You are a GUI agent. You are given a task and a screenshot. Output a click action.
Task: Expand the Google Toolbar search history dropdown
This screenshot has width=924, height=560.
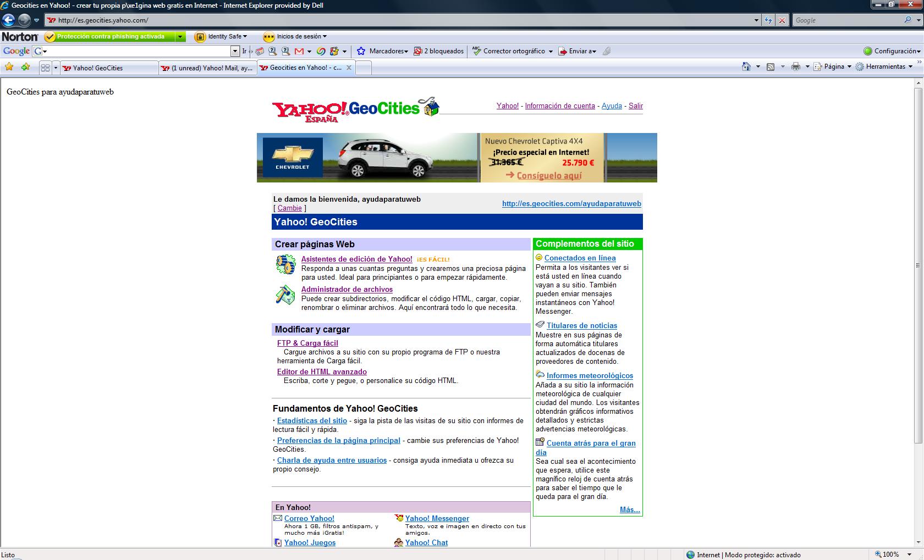[235, 51]
